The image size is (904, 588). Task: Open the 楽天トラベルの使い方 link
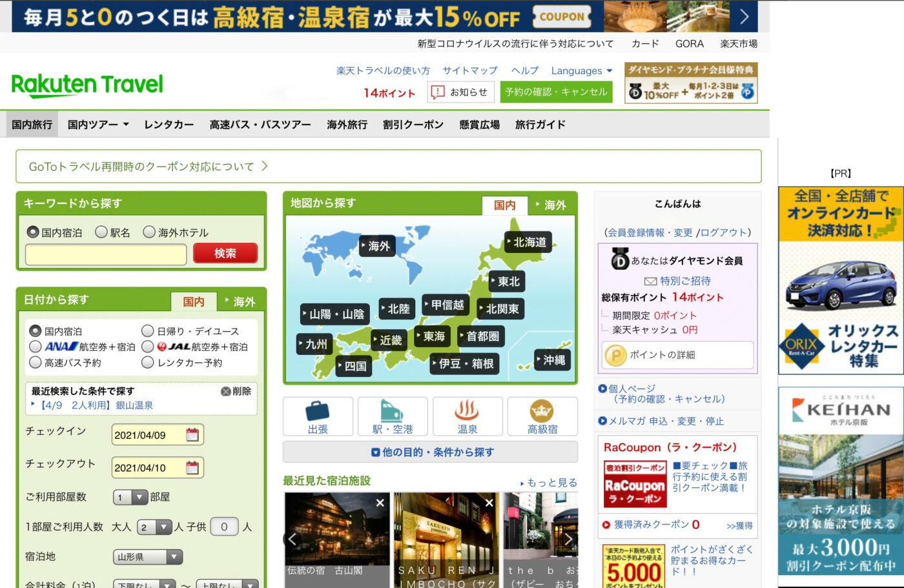(x=383, y=71)
